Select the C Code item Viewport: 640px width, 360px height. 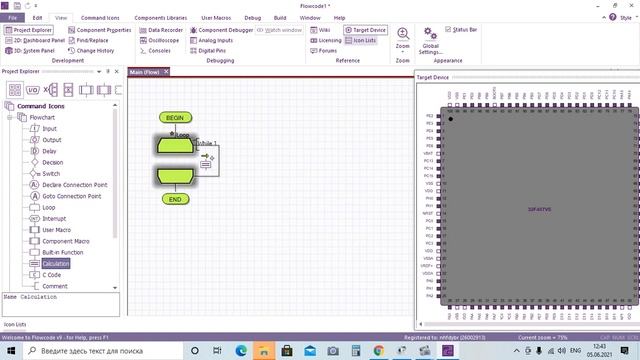point(46,275)
